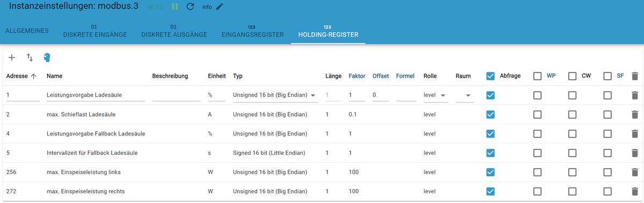Sort by the Adresse column header
Screen dimensions: 644x203
21,76
